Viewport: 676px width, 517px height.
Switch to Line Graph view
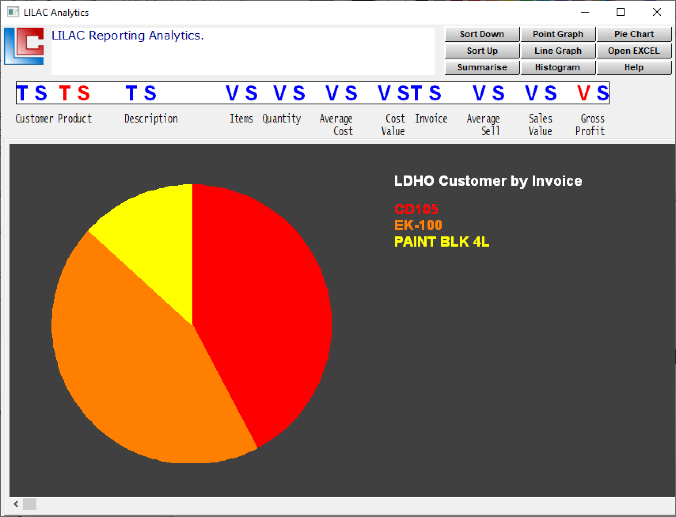(x=557, y=51)
